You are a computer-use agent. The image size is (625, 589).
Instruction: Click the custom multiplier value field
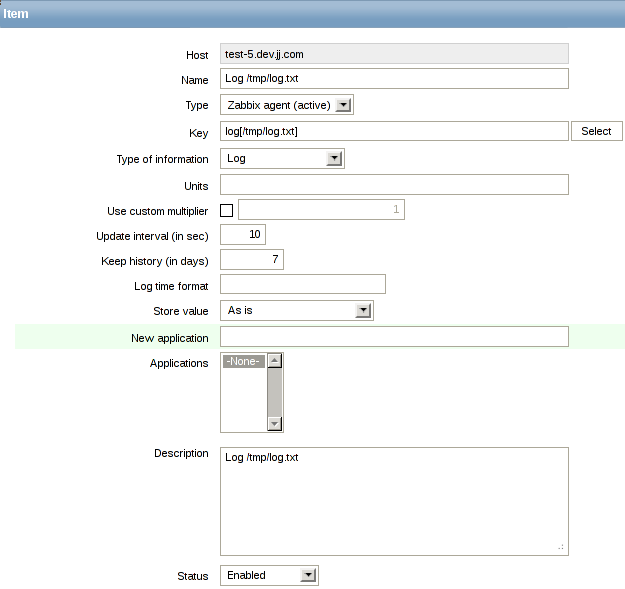pyautogui.click(x=321, y=209)
